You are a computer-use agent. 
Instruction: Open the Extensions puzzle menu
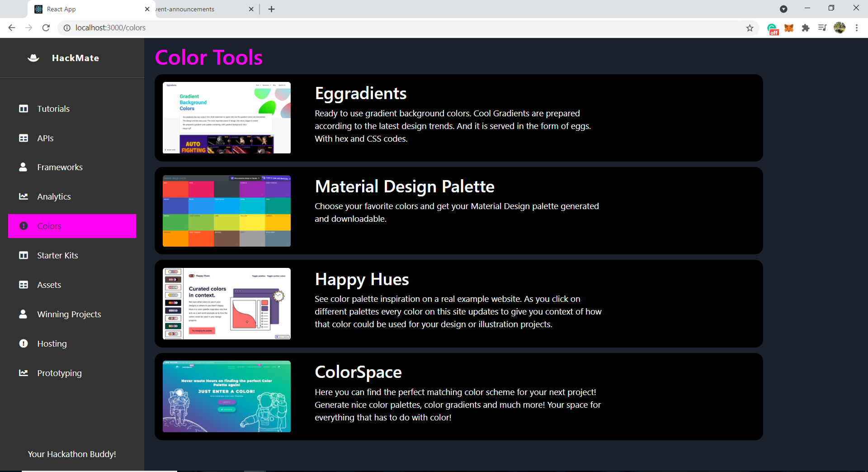point(805,28)
